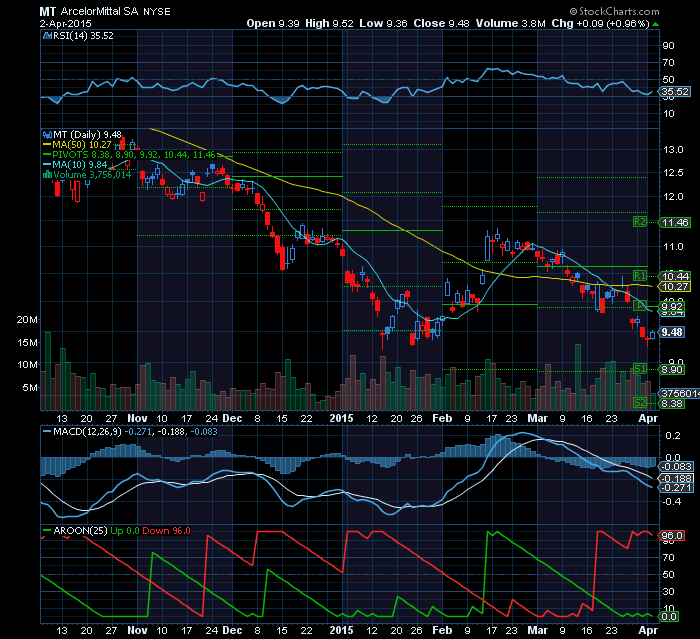Click the R1 pivot label
The image size is (700, 639).
[x=640, y=276]
